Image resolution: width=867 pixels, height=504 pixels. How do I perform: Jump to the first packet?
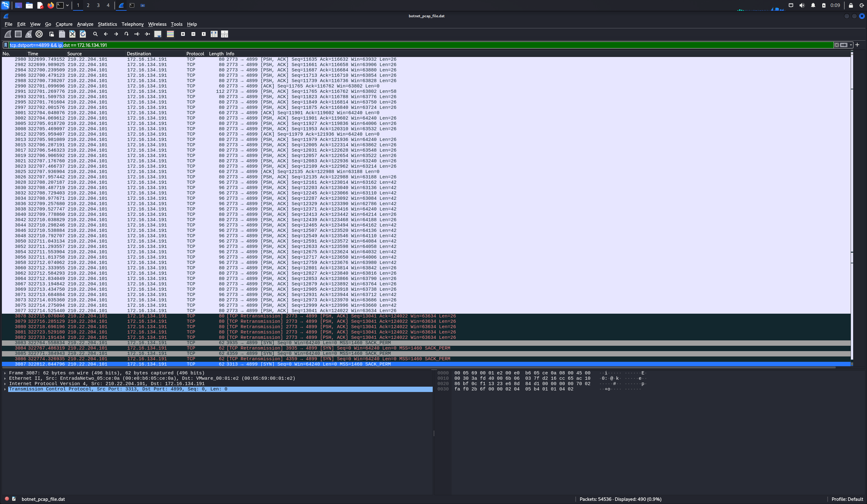(137, 34)
